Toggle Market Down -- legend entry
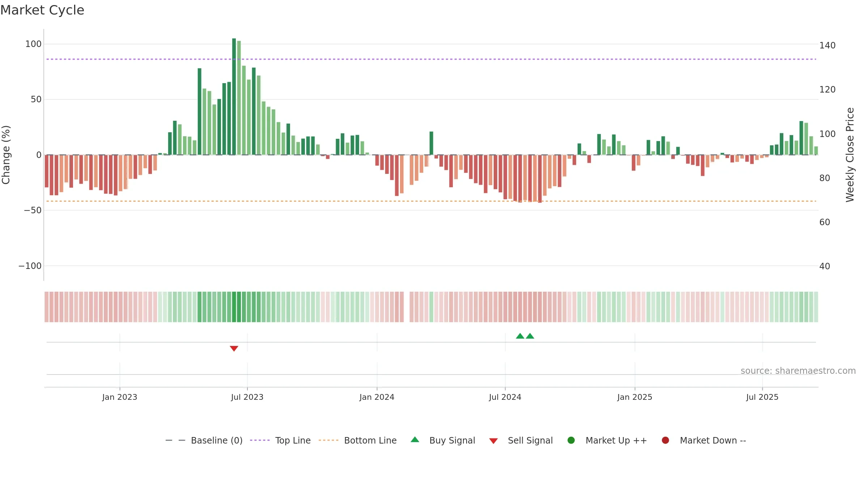868x488 pixels. point(704,440)
